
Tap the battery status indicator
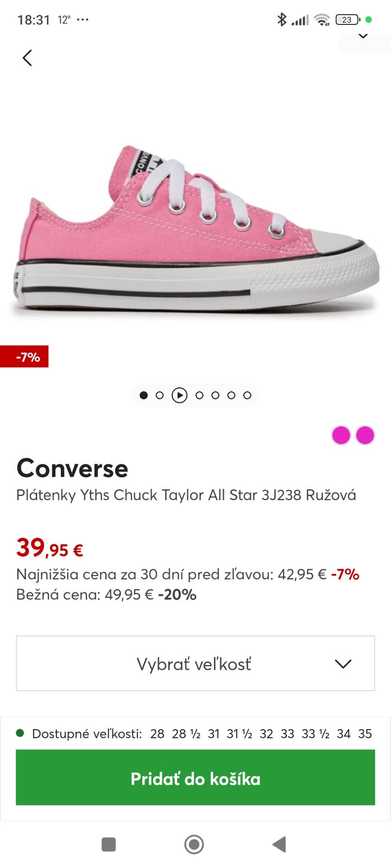(348, 20)
